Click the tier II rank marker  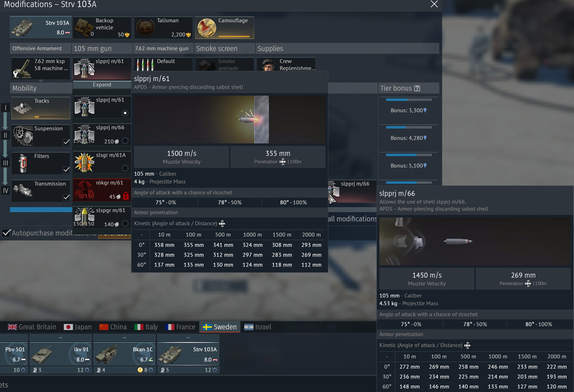(x=5, y=135)
